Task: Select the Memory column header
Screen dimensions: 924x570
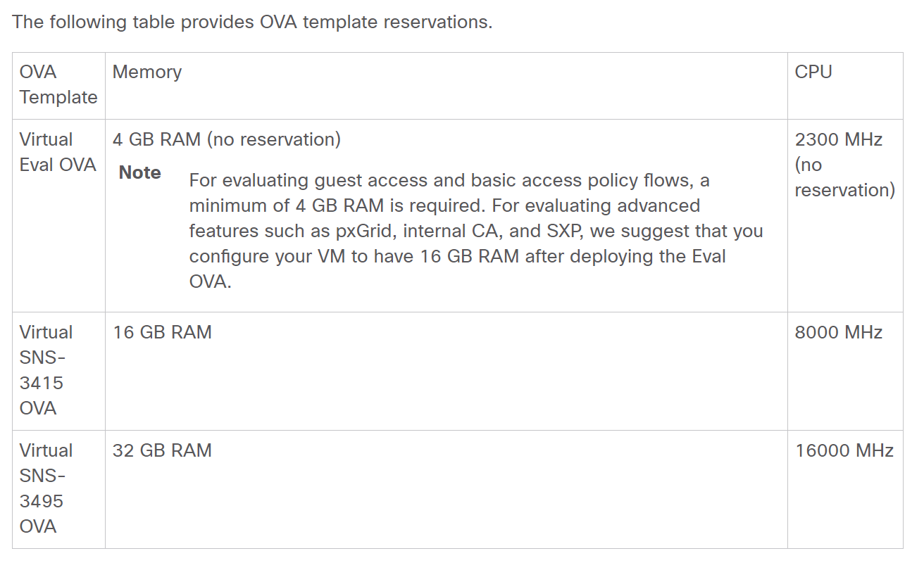Action: click(147, 72)
